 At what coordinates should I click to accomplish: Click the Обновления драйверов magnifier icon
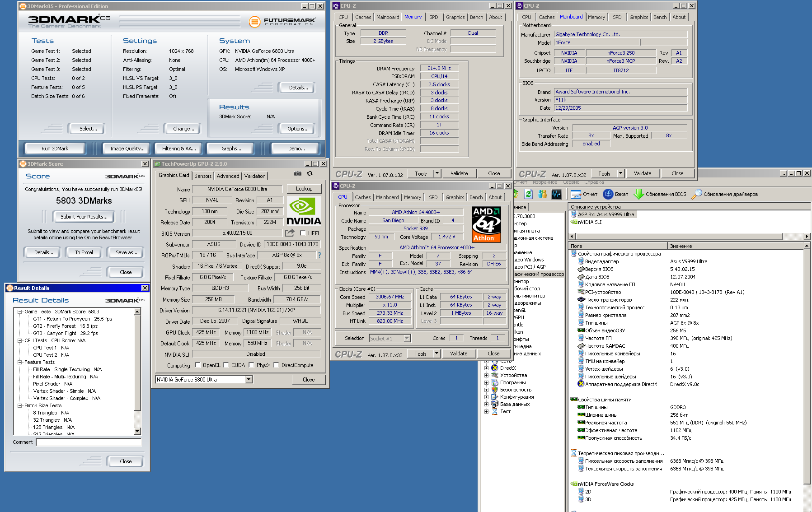pyautogui.click(x=696, y=194)
